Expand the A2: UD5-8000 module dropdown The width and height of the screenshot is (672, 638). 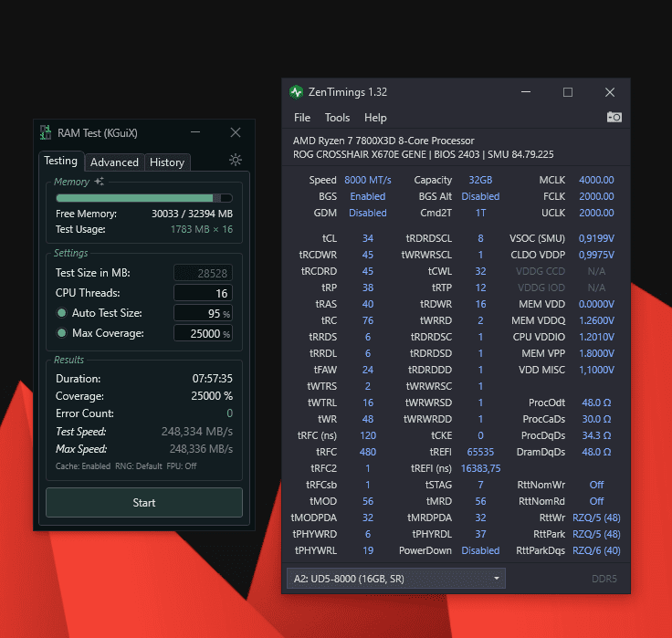[x=396, y=579]
